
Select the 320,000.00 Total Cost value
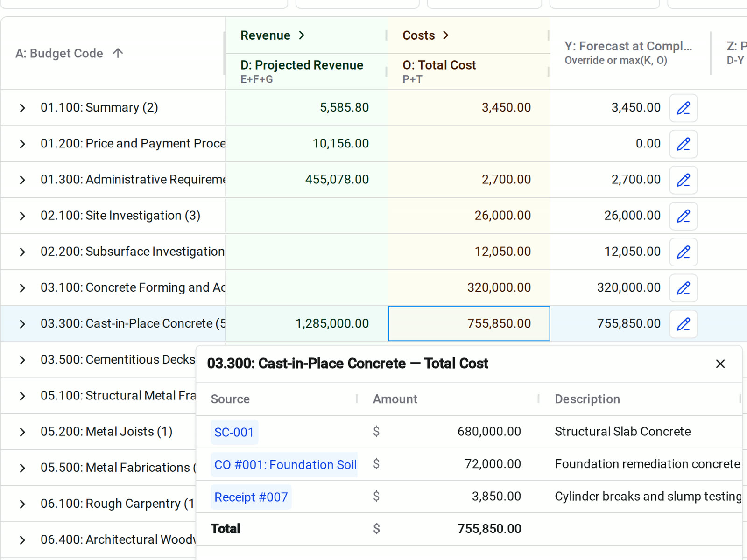coord(499,287)
